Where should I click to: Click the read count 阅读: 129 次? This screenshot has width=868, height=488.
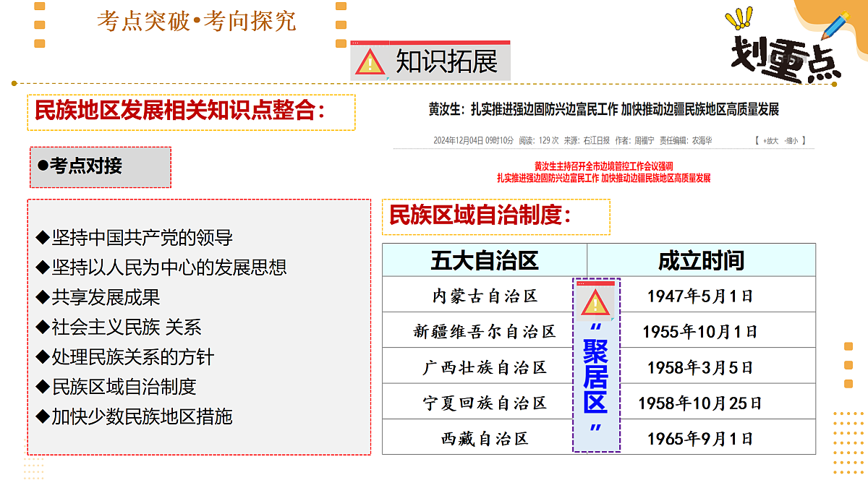(539, 140)
